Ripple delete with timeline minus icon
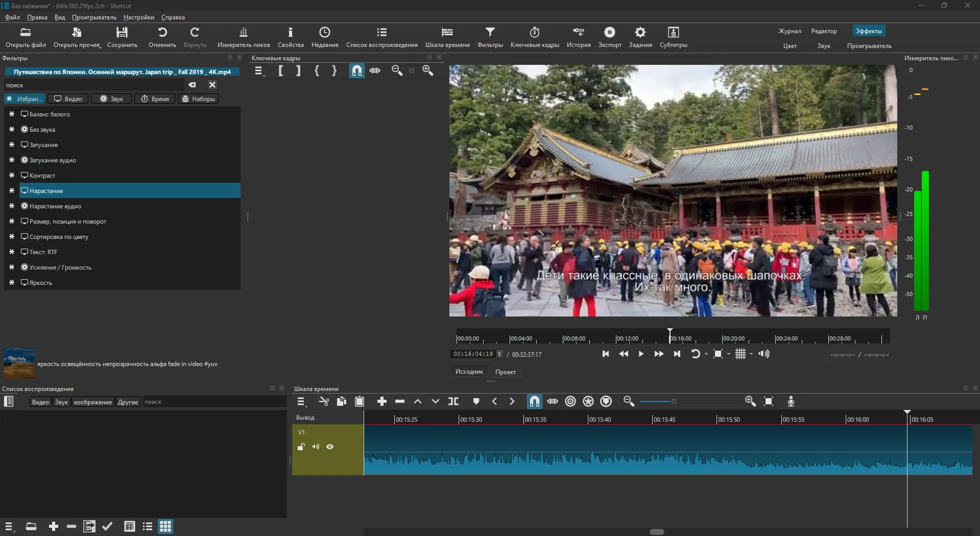Viewport: 980px width, 536px height. pyautogui.click(x=400, y=402)
